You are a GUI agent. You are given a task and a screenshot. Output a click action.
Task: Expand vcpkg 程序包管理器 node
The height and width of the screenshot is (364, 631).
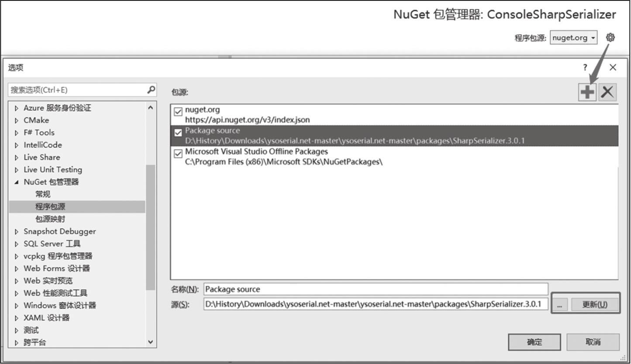(17, 256)
